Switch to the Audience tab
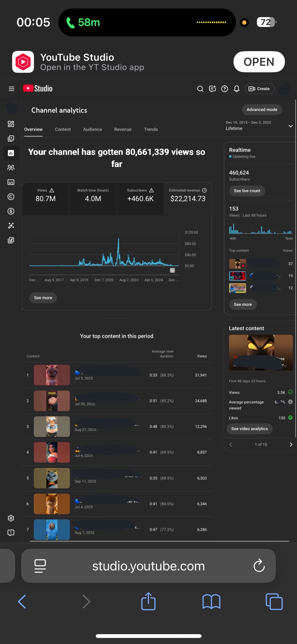This screenshot has width=297, height=644. [x=92, y=129]
